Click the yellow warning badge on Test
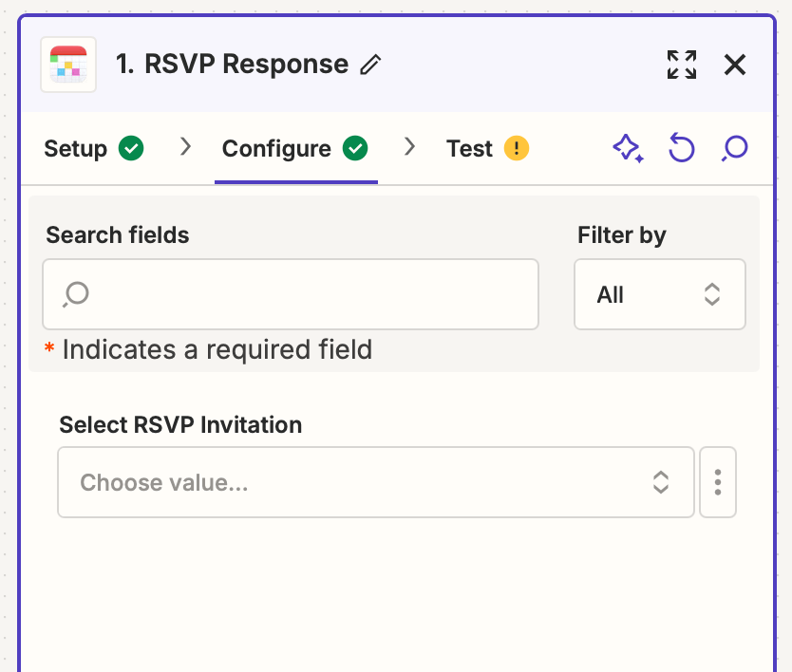 [517, 148]
